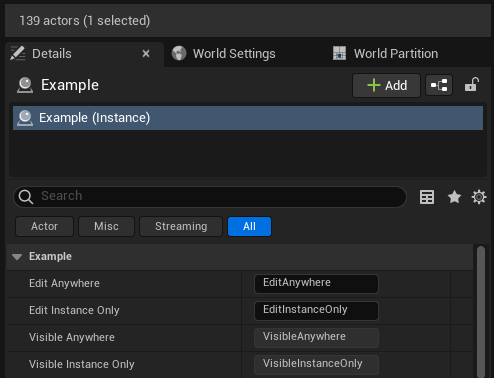494x378 pixels.
Task: Switch to the World Settings tab
Action: point(234,54)
